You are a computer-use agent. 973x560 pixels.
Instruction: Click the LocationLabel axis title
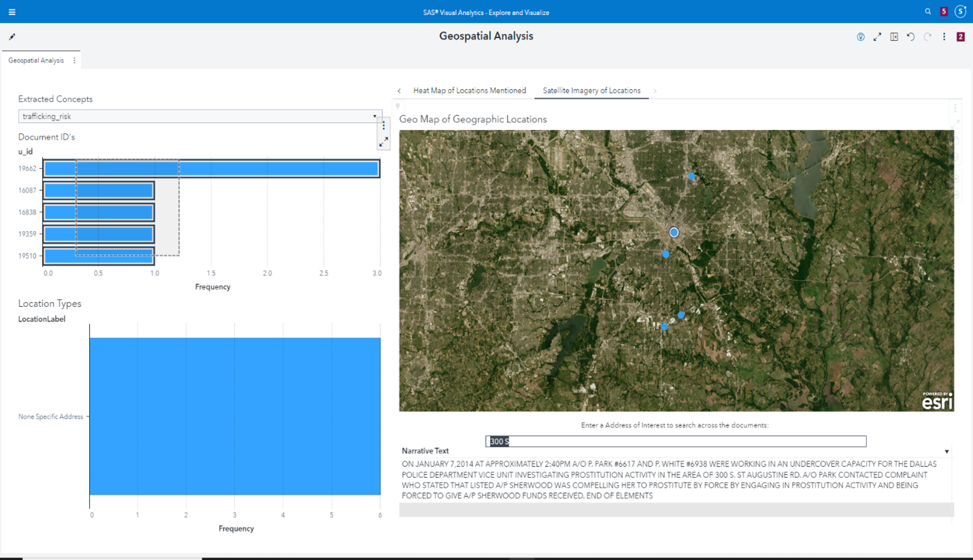point(42,319)
